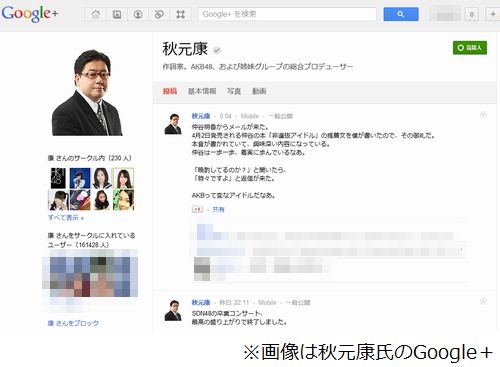Select the 写真 tab
This screenshot has width=500, height=367.
click(234, 91)
